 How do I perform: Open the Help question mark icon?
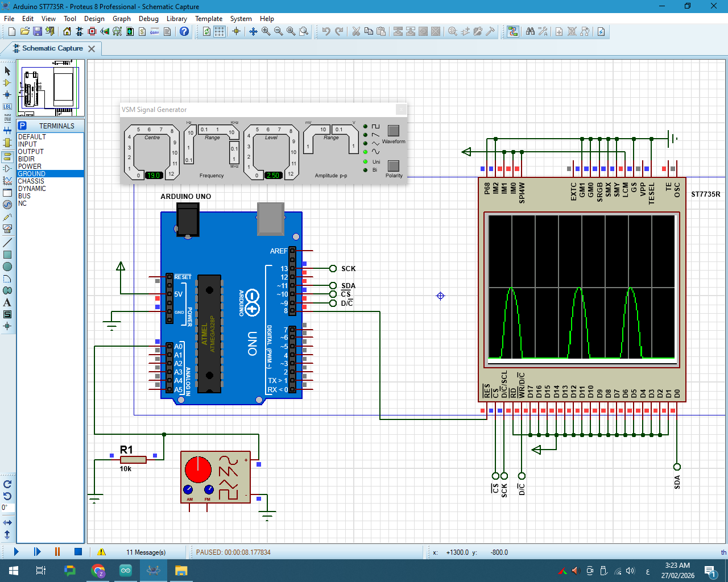(x=184, y=31)
